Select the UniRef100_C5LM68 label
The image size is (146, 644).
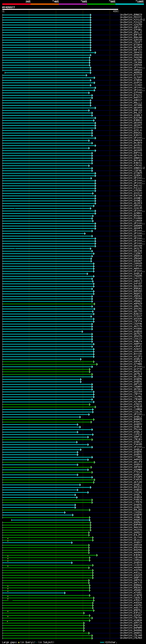pos(131,638)
